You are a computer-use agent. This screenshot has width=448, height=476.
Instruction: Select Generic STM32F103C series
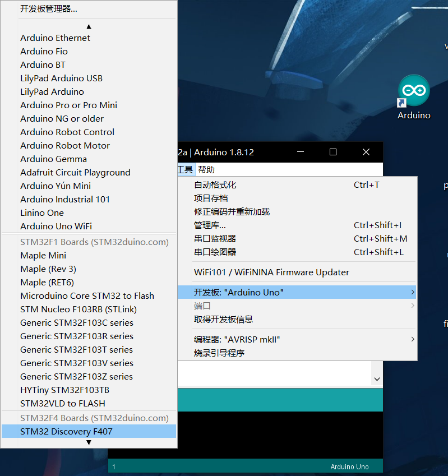coord(89,323)
